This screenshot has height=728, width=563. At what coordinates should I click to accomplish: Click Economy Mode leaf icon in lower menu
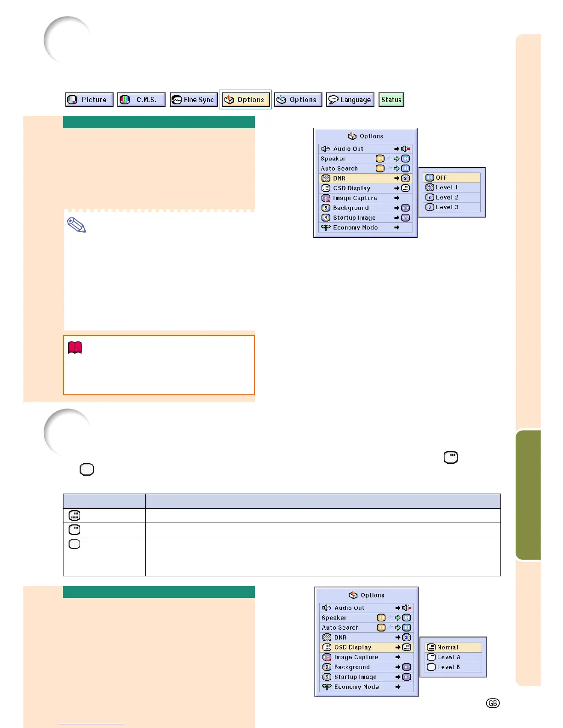327,687
